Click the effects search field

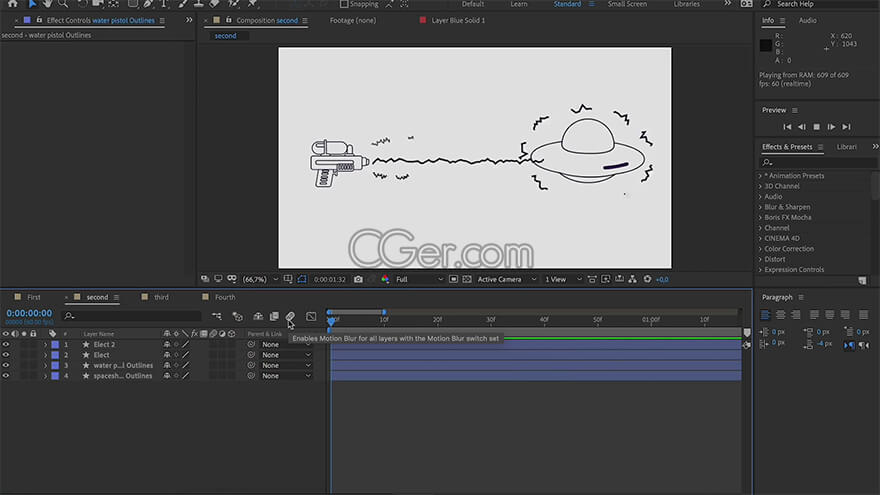(x=817, y=162)
